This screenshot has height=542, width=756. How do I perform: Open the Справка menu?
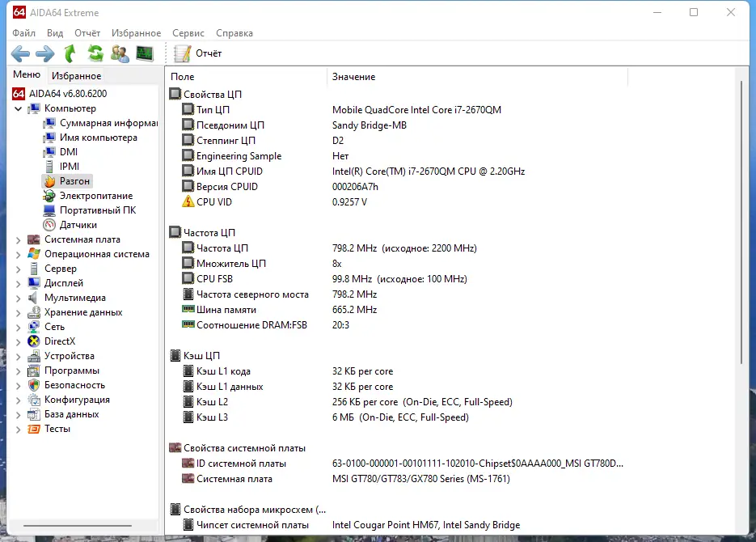click(x=234, y=33)
